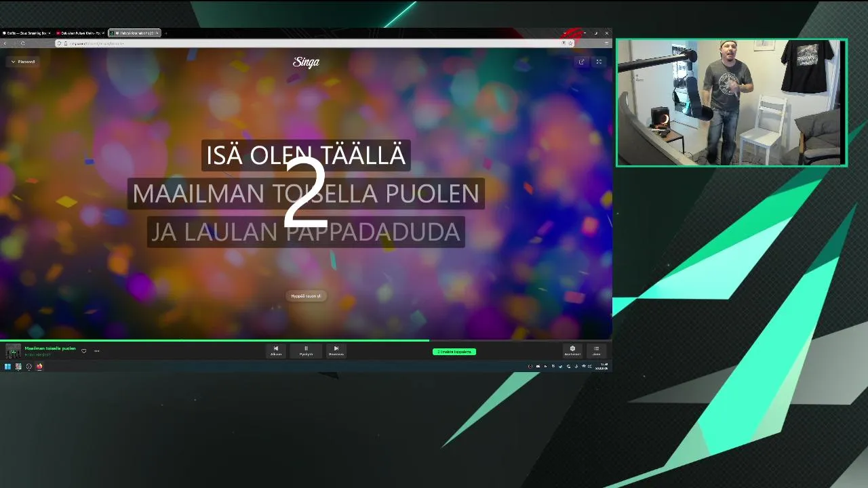The width and height of the screenshot is (868, 488).
Task: Collapse the player with the Pienennä chevron
Action: (22, 62)
